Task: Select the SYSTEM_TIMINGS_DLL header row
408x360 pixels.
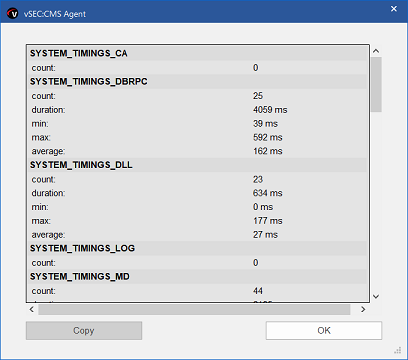Action: pos(198,165)
